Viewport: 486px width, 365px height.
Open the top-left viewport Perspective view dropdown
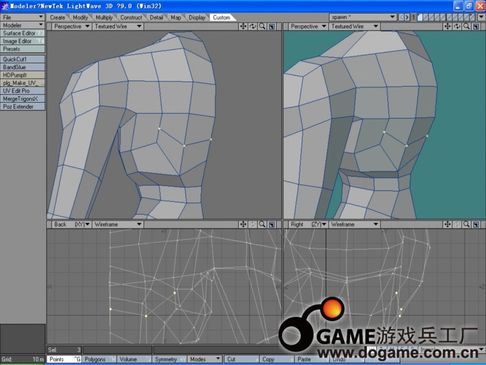71,26
